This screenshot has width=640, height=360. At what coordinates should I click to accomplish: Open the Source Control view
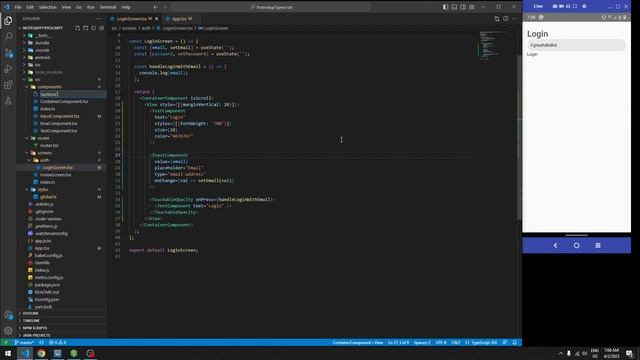[x=8, y=53]
